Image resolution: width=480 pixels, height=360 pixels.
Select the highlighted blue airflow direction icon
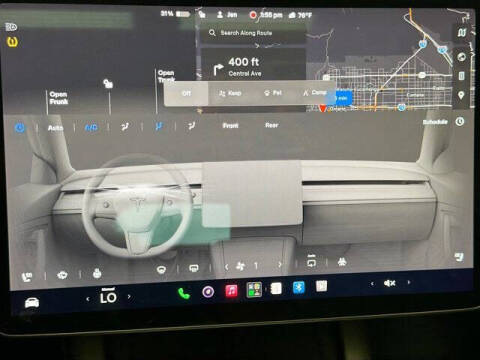(x=159, y=126)
